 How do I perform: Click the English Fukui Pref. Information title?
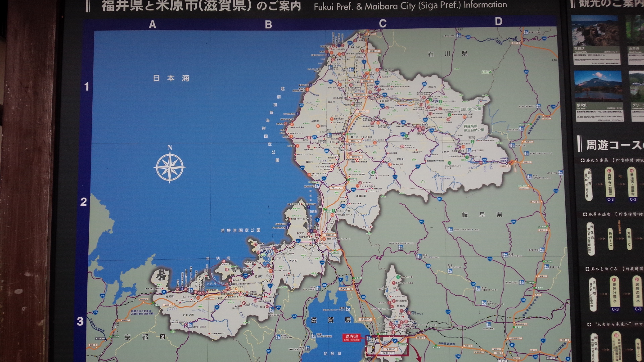click(x=410, y=6)
